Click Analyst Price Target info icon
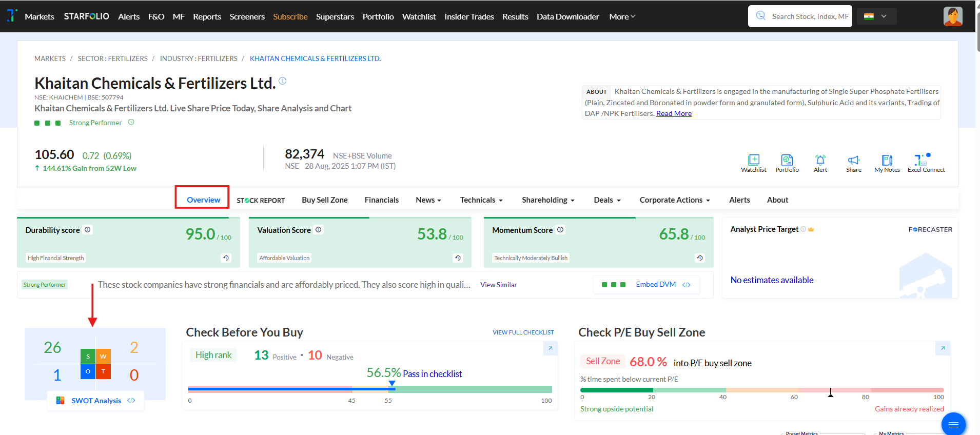The width and height of the screenshot is (980, 435). 803,229
